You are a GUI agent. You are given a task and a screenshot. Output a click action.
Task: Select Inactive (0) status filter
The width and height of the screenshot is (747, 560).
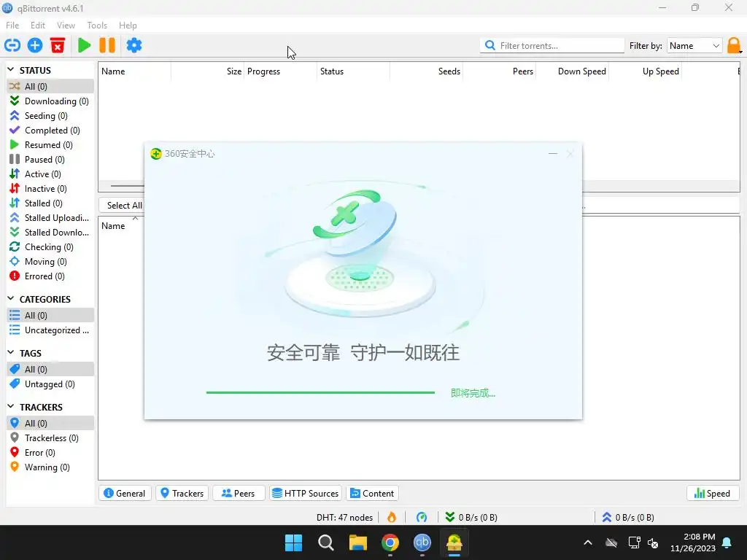pos(50,189)
